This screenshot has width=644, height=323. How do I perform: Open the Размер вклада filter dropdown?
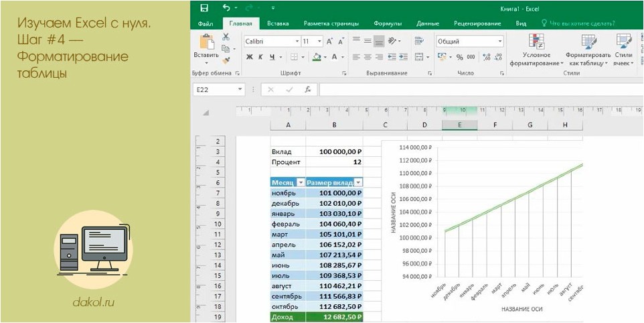[x=358, y=183]
